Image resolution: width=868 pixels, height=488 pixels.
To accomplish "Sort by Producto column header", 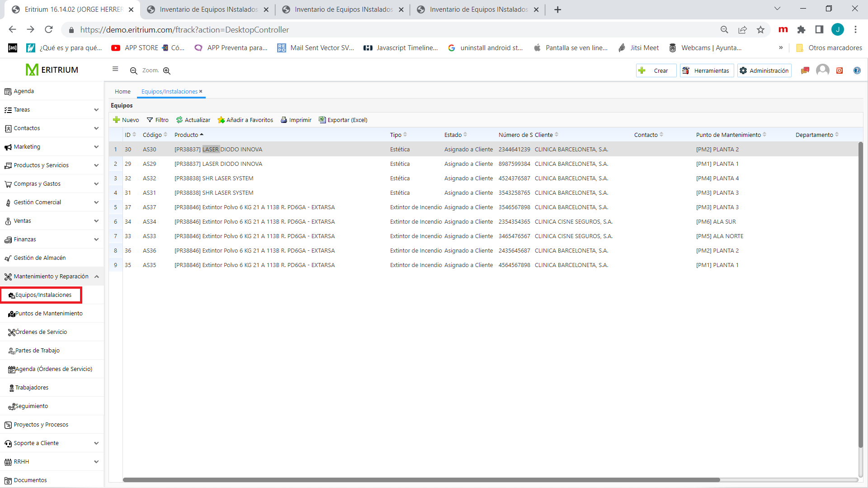I will click(x=189, y=135).
